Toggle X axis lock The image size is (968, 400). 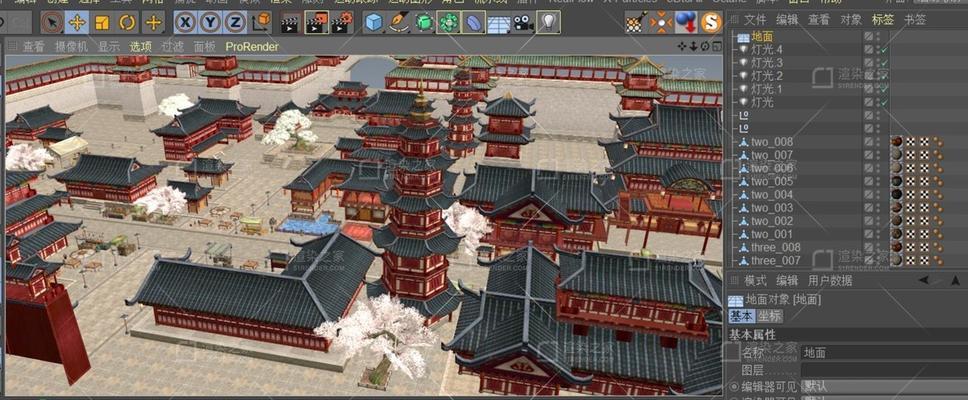pos(186,23)
